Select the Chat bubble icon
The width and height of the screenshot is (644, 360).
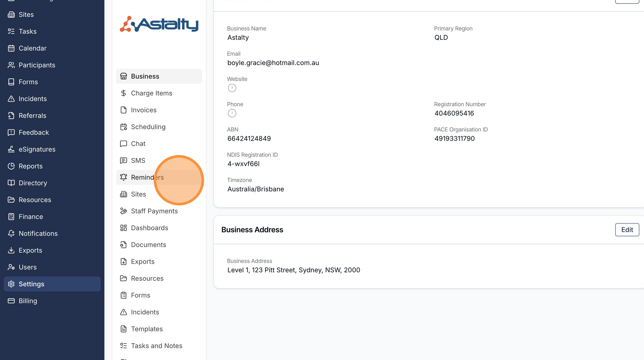point(124,144)
